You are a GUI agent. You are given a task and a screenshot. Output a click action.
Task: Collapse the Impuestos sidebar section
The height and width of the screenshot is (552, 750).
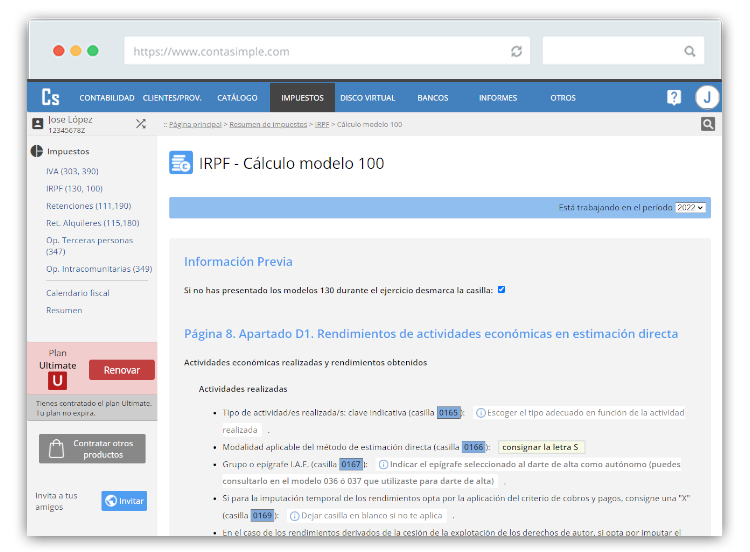tap(38, 152)
